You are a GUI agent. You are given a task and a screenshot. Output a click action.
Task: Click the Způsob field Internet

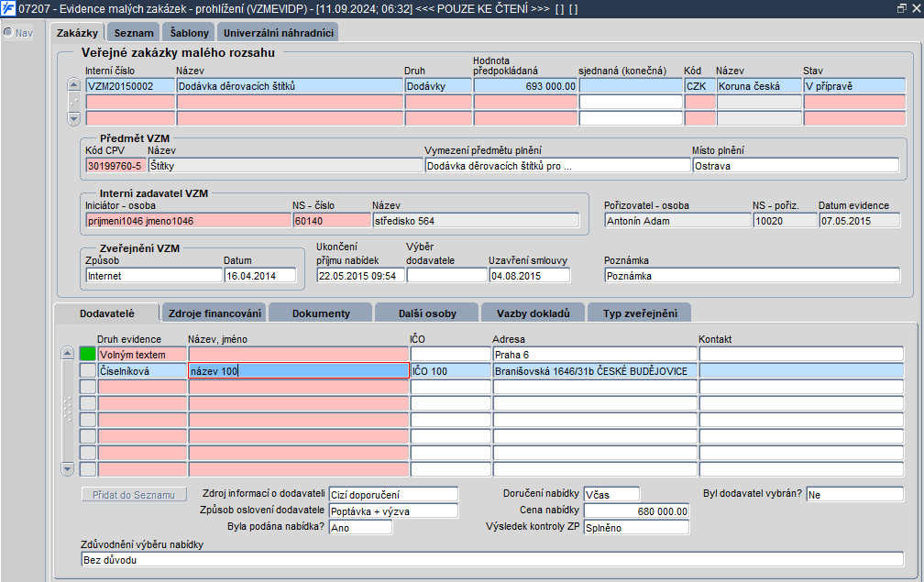pyautogui.click(x=154, y=276)
